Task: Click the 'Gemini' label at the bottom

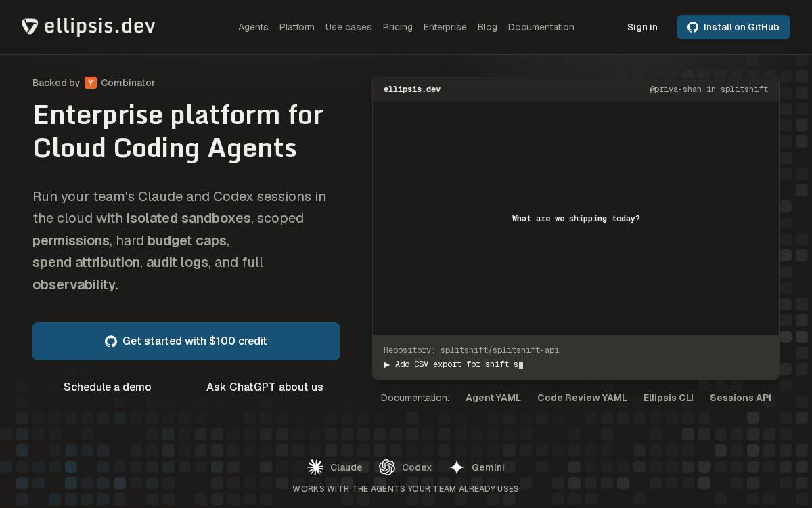Action: click(488, 467)
